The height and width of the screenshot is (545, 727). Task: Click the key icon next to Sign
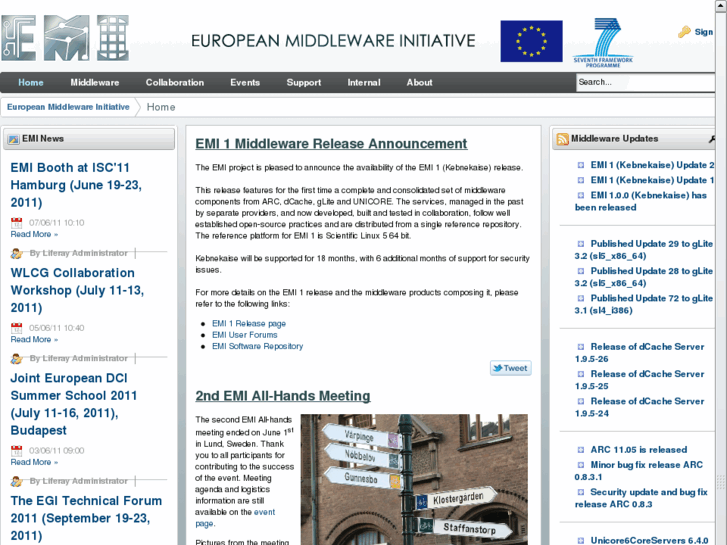[684, 32]
